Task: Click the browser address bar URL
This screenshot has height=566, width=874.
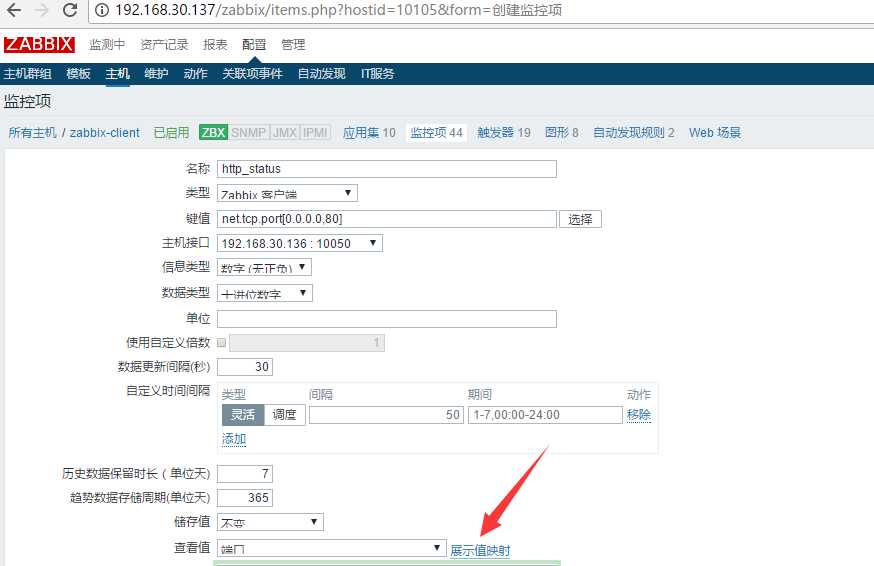Action: (x=338, y=10)
